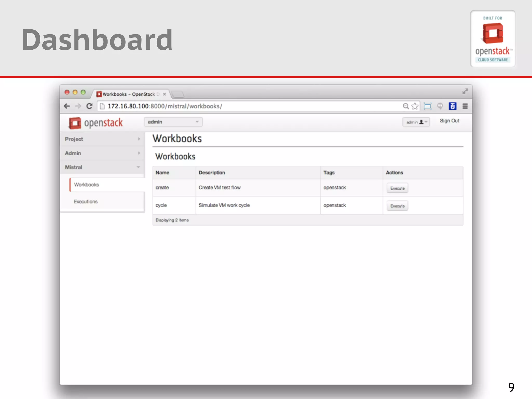This screenshot has height=399, width=532.
Task: Click the openstack tag in create row
Action: point(335,188)
